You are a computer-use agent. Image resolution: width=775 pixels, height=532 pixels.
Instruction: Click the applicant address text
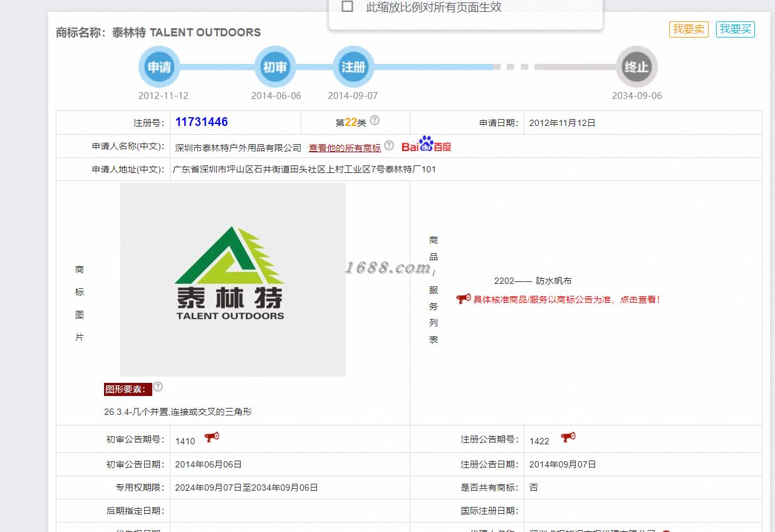(304, 169)
